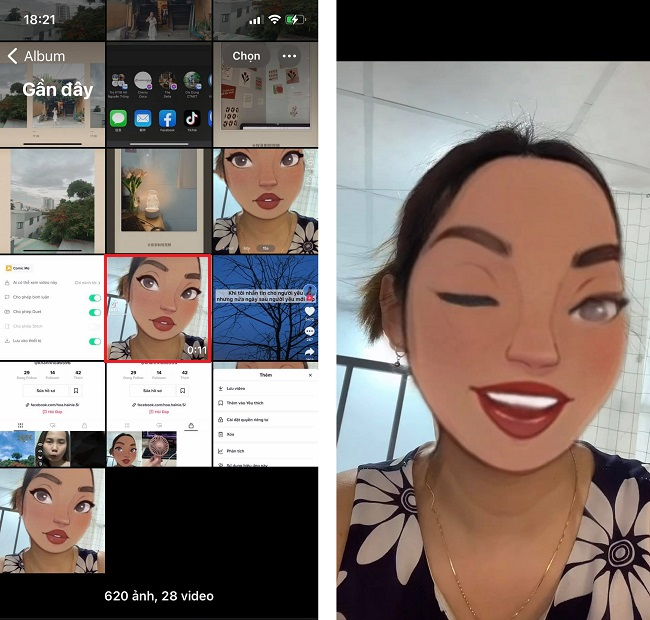Image resolution: width=650 pixels, height=620 pixels.
Task: Tap the winking cartoon face video preview
Action: point(493,340)
